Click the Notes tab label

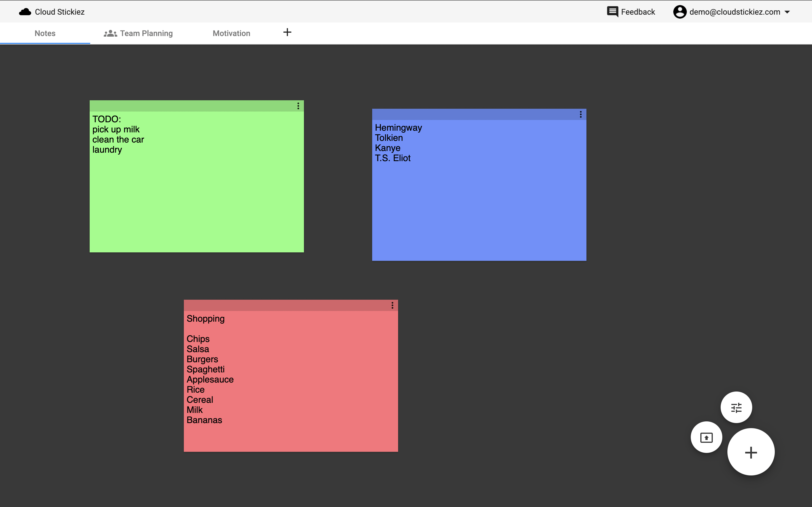coord(45,33)
